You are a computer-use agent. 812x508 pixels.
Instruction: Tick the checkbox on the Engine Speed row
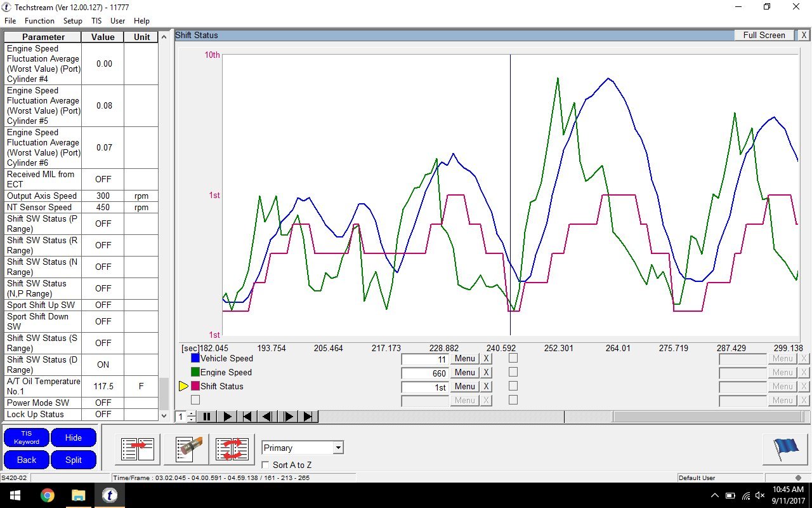513,372
